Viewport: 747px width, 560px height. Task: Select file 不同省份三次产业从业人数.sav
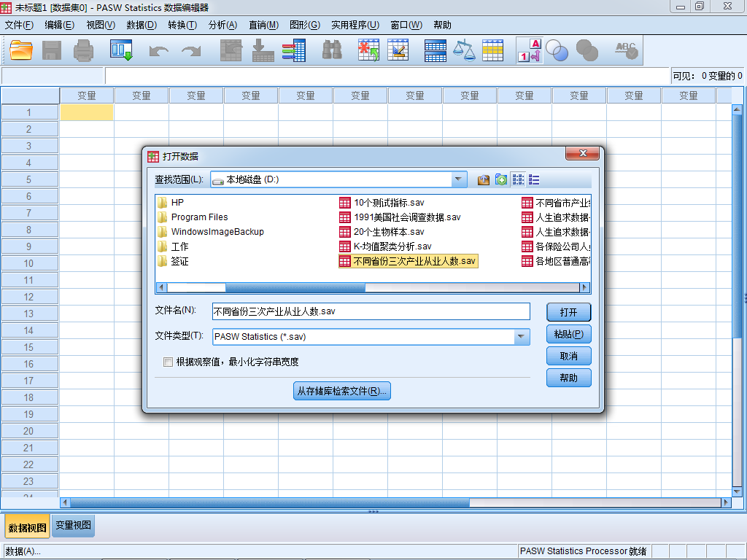[x=408, y=262]
